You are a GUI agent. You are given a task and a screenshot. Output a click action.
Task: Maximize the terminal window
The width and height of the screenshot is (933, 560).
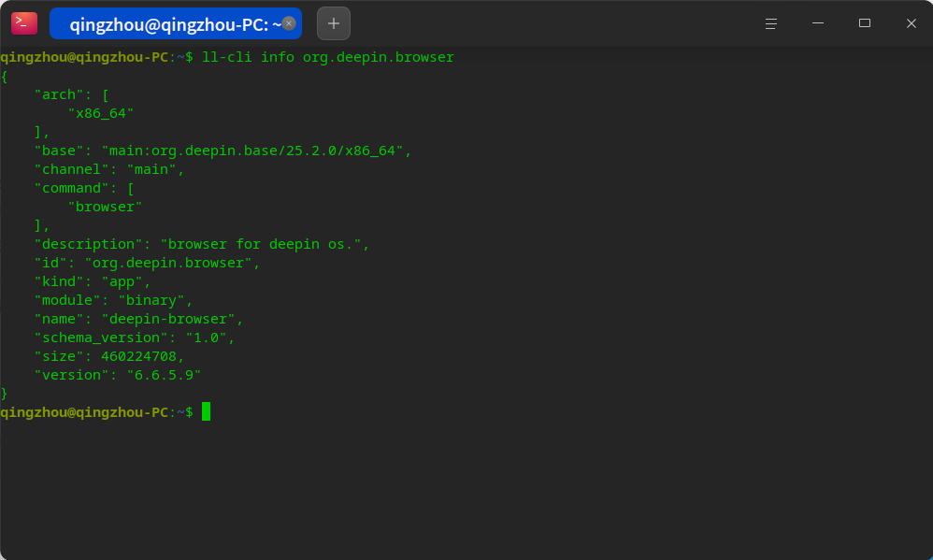(x=865, y=23)
